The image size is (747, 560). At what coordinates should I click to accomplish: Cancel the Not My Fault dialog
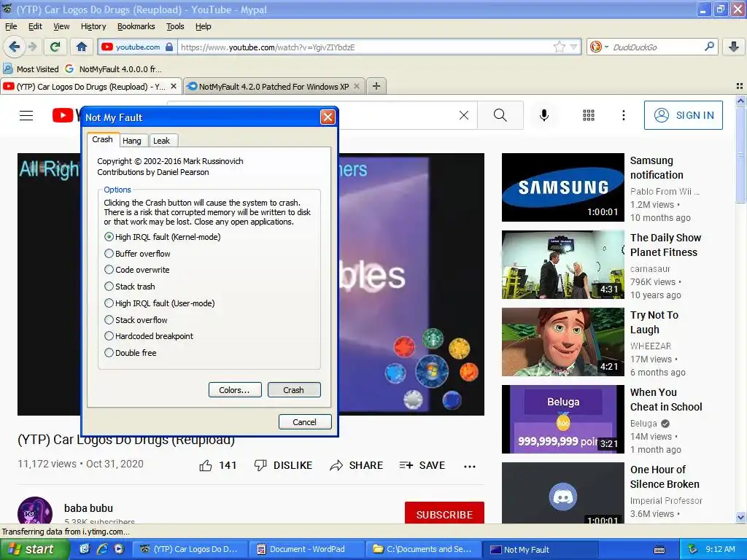305,421
